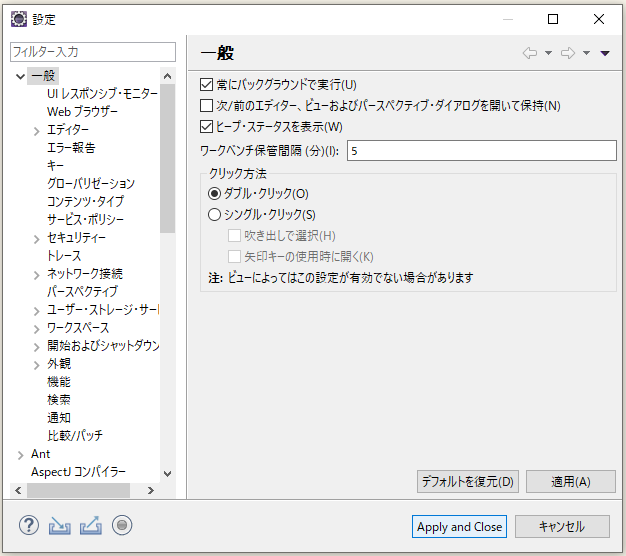Viewport: 626px width, 556px height.
Task: Click the tree vertical scrollbar thumb
Action: click(168, 158)
